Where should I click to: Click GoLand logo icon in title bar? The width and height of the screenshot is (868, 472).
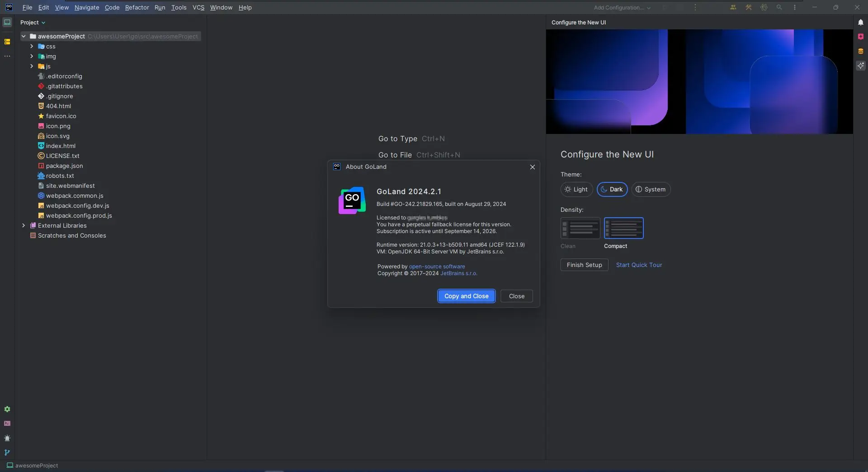(9, 7)
